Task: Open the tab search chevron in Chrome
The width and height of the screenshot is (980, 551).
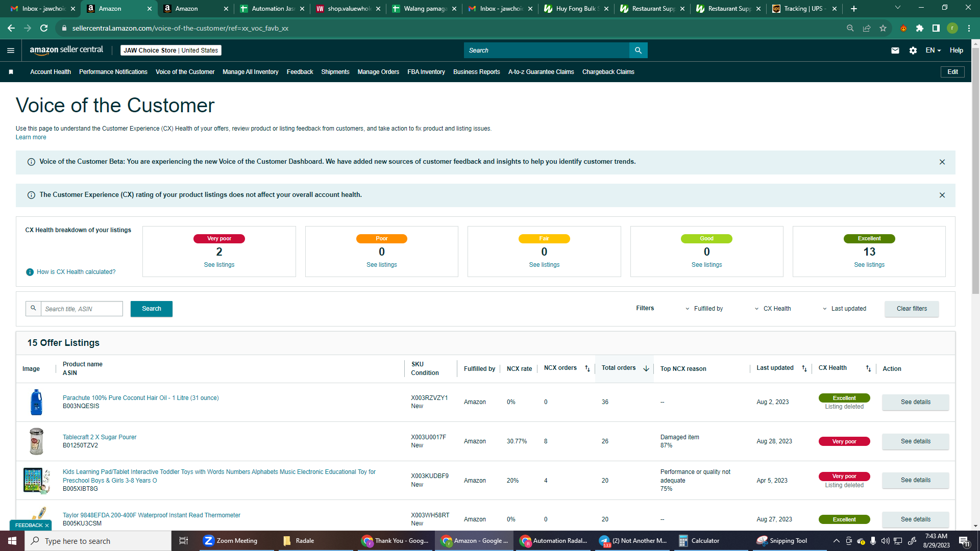Action: pos(898,8)
